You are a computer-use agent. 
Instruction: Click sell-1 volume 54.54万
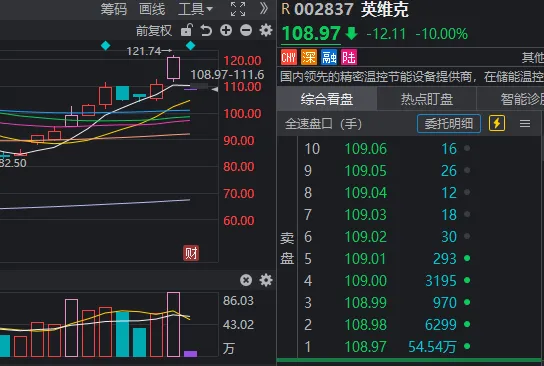432,347
